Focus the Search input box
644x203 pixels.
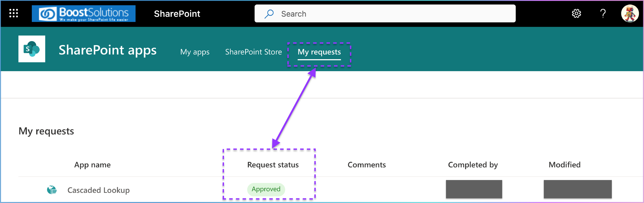point(385,13)
